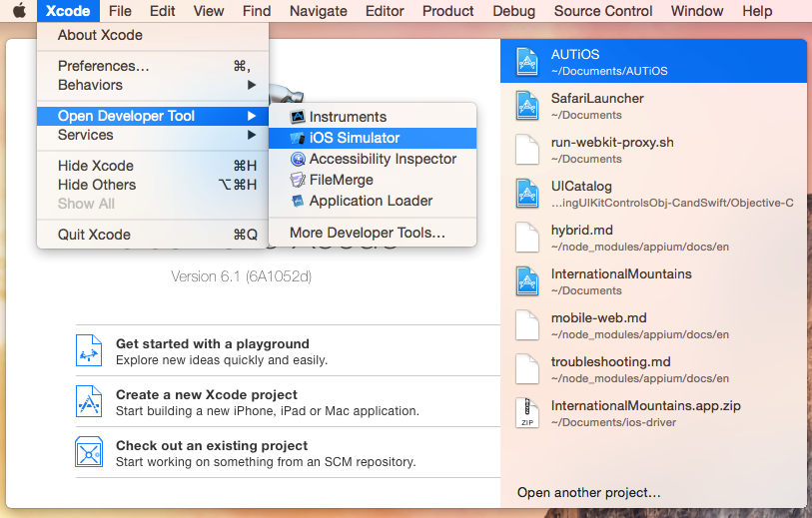Choose Hide Others

(153, 185)
